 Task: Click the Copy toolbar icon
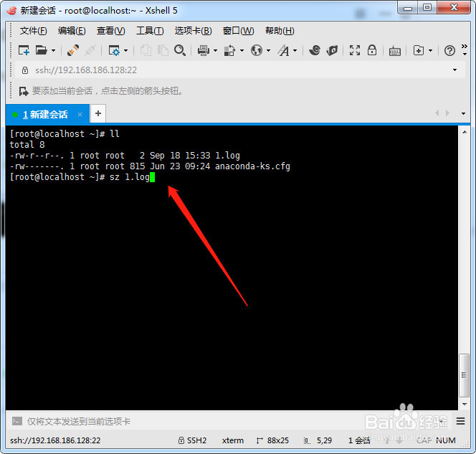click(x=146, y=50)
